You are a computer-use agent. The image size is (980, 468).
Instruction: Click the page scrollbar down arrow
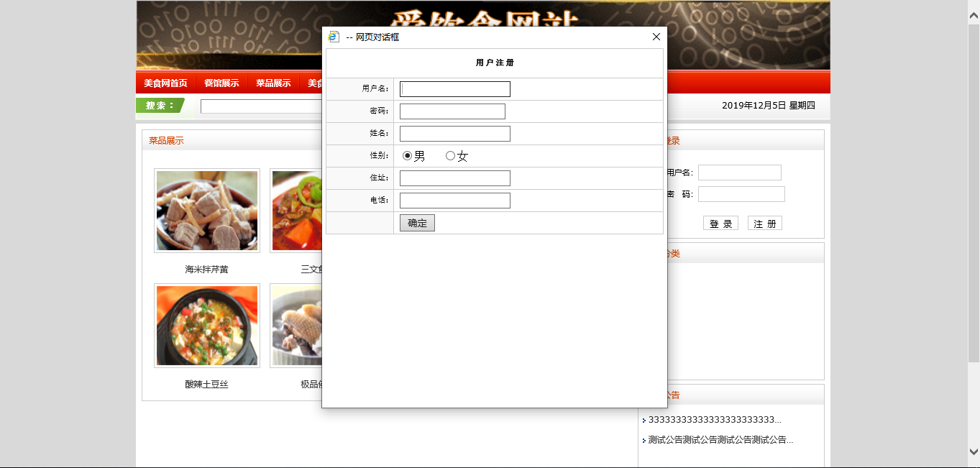974,451
